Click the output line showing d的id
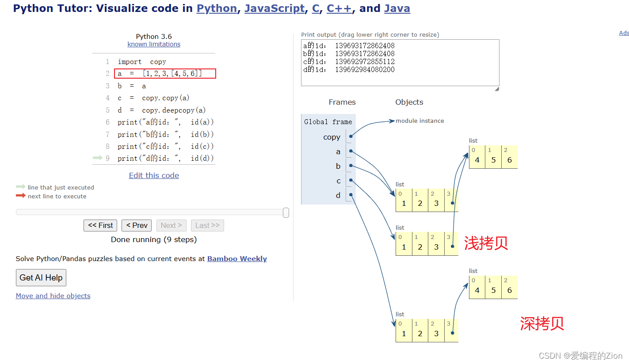Image resolution: width=629 pixels, height=364 pixels. point(349,69)
